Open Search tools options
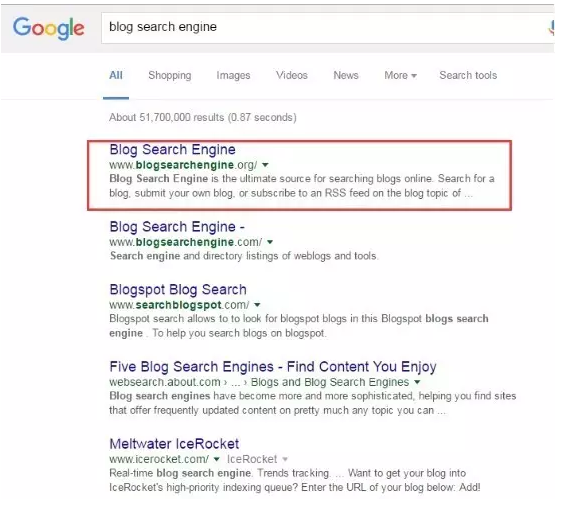 tap(468, 75)
